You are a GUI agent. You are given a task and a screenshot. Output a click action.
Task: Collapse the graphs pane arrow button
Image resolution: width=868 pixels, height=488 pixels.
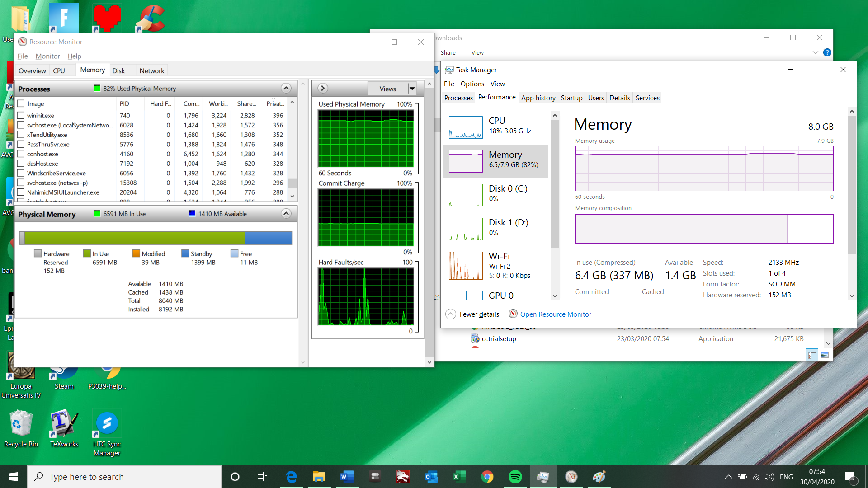(323, 88)
